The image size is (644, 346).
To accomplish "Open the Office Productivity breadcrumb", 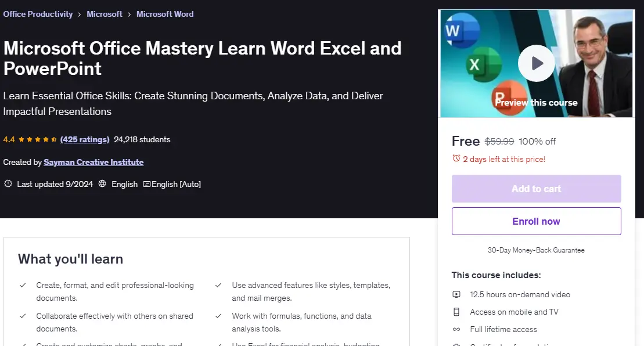I will [x=38, y=14].
